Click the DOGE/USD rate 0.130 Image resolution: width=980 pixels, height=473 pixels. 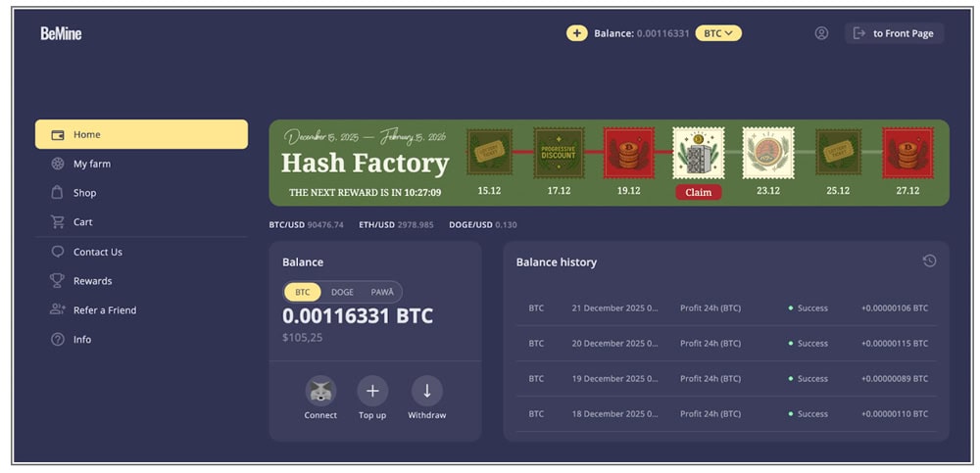pyautogui.click(x=506, y=225)
